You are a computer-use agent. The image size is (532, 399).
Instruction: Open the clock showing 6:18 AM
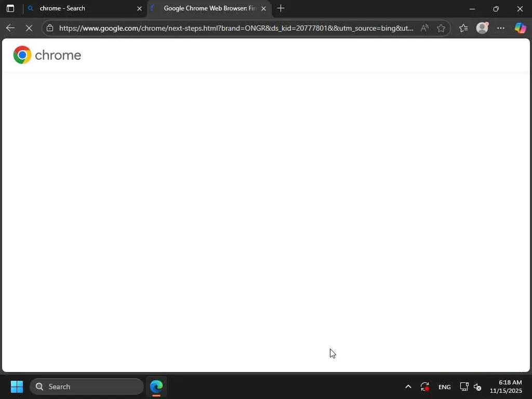[506, 387]
